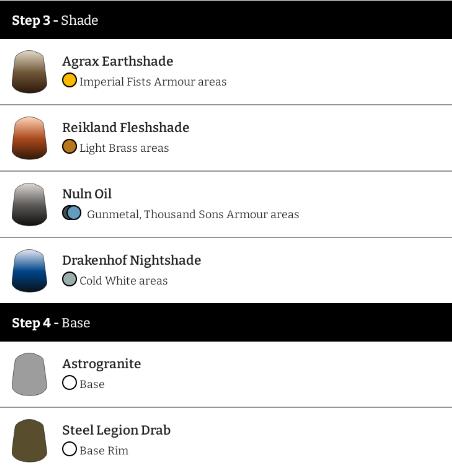Viewport: 452px width, 471px height.
Task: Open the Agrax Earthshade paint name
Action: [x=118, y=61]
